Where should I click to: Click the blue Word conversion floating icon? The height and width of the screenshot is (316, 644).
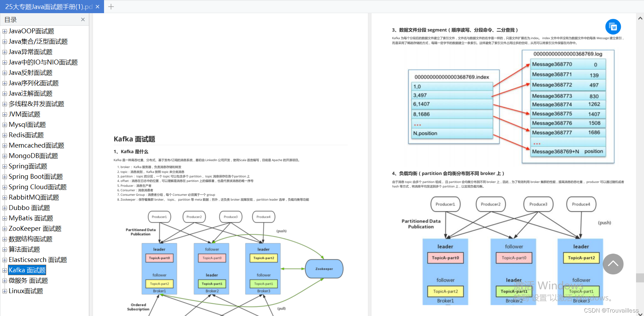[613, 27]
